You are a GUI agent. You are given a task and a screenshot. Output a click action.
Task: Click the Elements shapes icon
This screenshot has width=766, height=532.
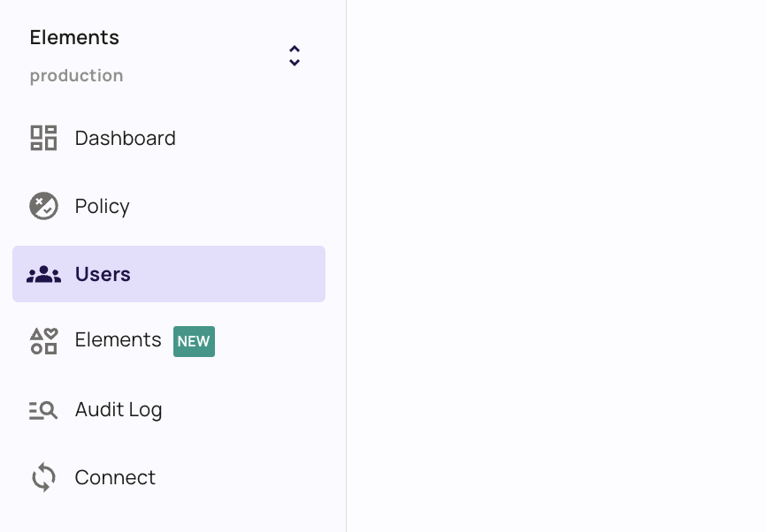42,341
